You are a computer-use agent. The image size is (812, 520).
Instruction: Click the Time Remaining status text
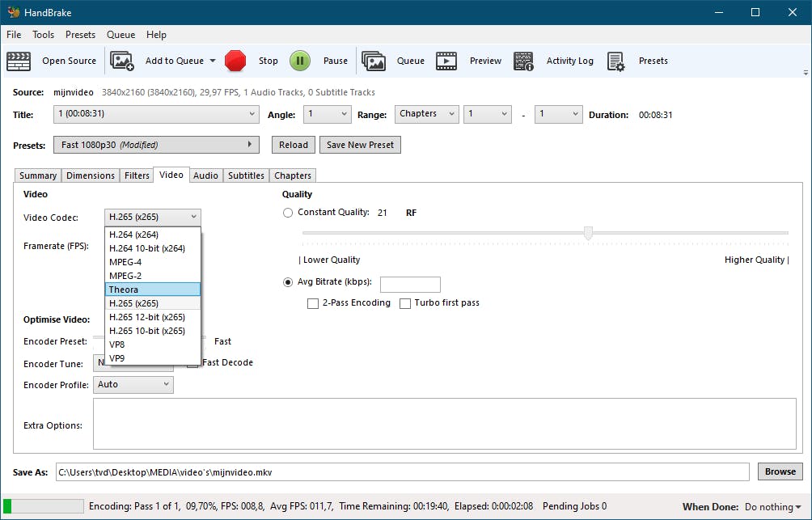point(394,506)
